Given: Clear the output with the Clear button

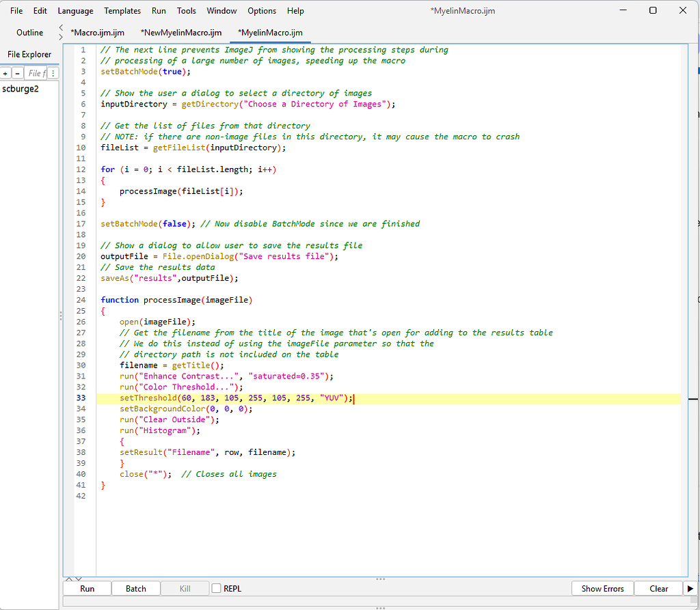Looking at the screenshot, I should tap(658, 588).
